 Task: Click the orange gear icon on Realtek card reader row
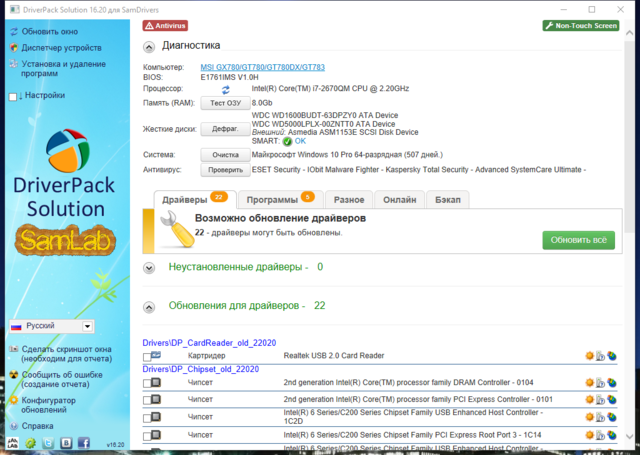point(588,356)
